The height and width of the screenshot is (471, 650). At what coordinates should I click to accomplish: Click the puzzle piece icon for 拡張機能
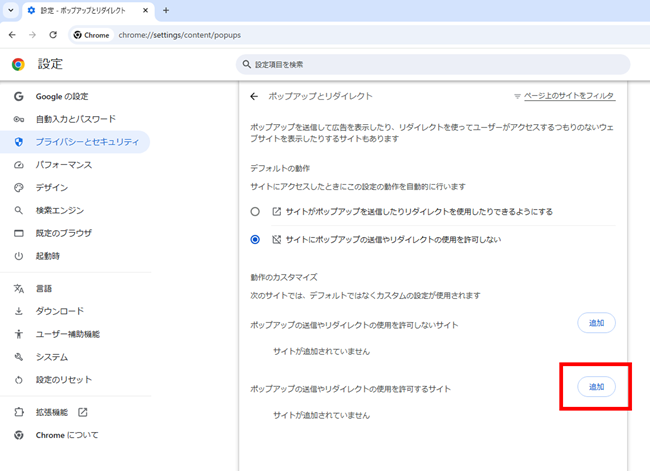click(19, 413)
